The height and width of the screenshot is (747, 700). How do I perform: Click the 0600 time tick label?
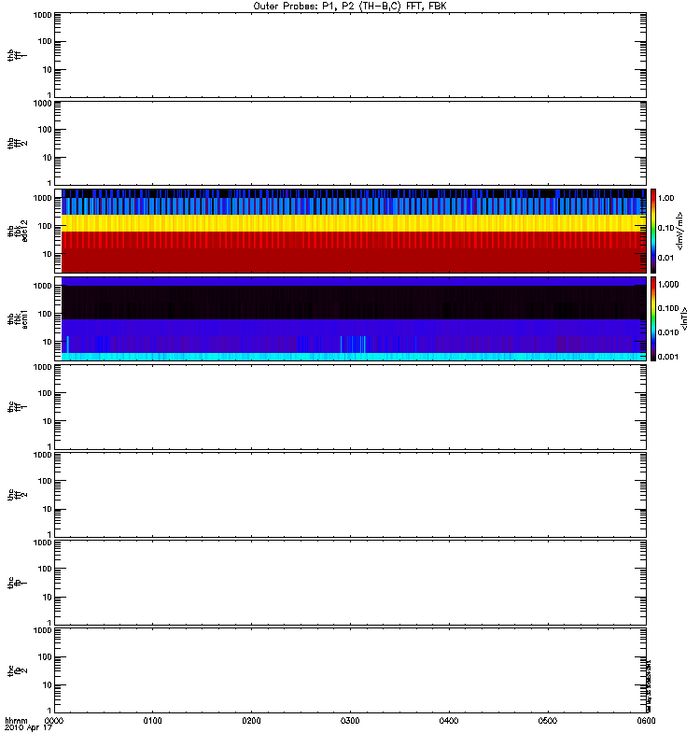click(x=646, y=721)
